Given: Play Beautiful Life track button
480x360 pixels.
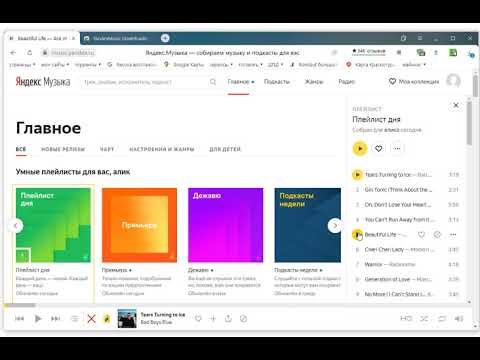Looking at the screenshot, I should (357, 235).
